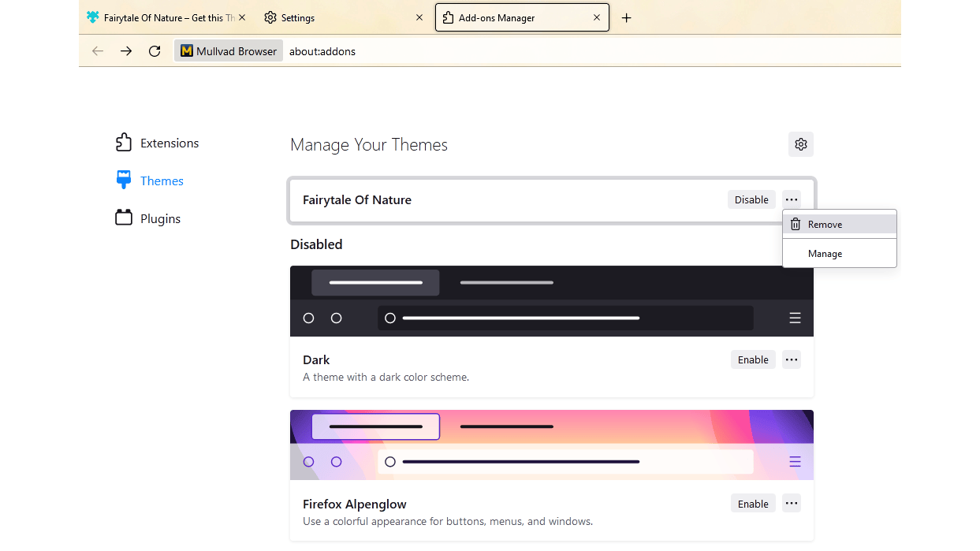Switch to the Fairytale Of Nature tab

(x=166, y=17)
